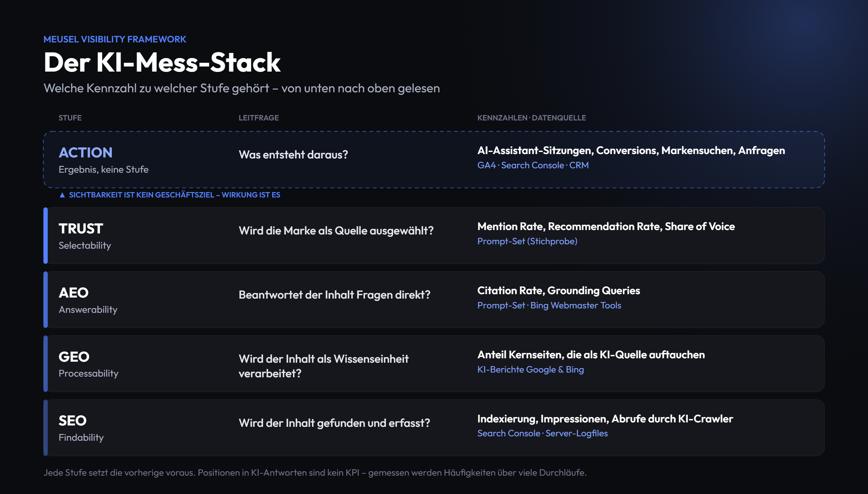The width and height of the screenshot is (868, 494).
Task: Click Prompt-Set · Bing Webmaster Tools text
Action: click(549, 305)
